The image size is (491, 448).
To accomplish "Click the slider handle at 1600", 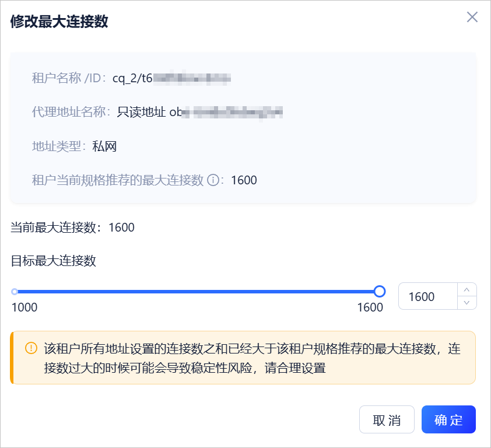I will [380, 291].
